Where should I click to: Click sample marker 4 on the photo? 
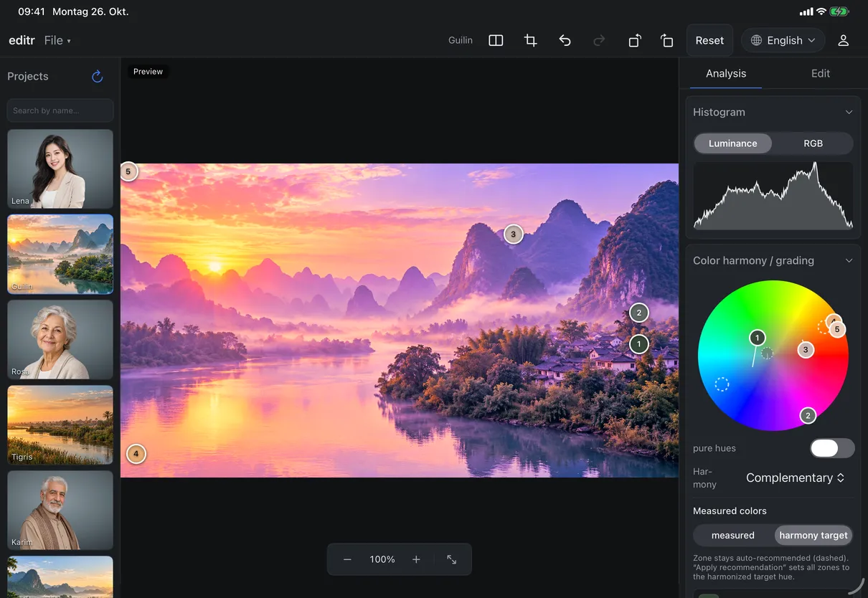(136, 454)
